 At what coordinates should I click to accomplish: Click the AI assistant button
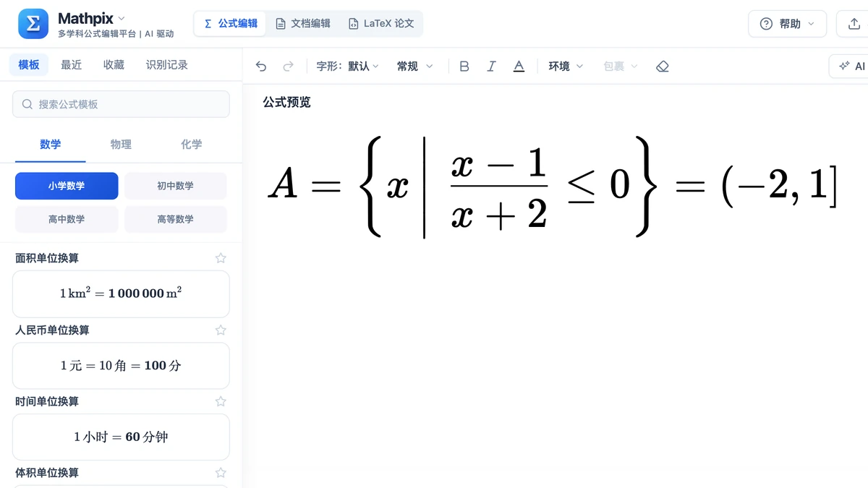click(851, 66)
